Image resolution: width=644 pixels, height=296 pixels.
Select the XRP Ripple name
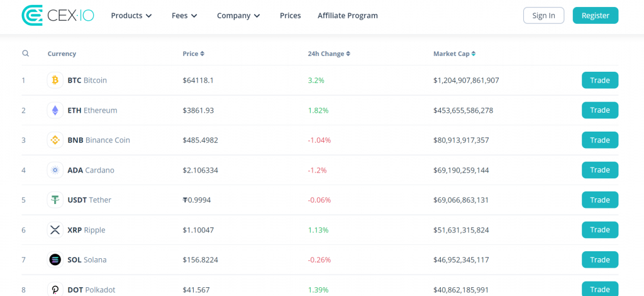86,230
